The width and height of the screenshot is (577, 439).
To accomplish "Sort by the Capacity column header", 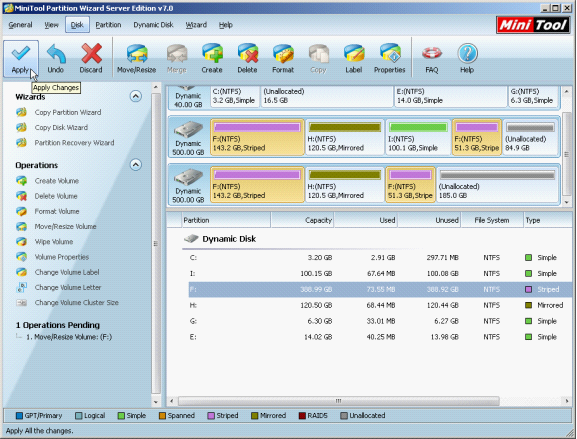I will tap(302, 220).
